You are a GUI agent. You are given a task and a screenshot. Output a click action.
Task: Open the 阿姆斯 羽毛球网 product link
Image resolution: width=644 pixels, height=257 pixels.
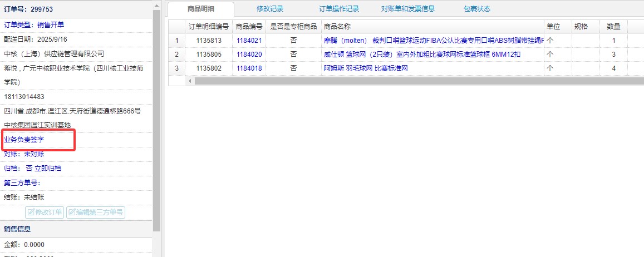click(366, 68)
